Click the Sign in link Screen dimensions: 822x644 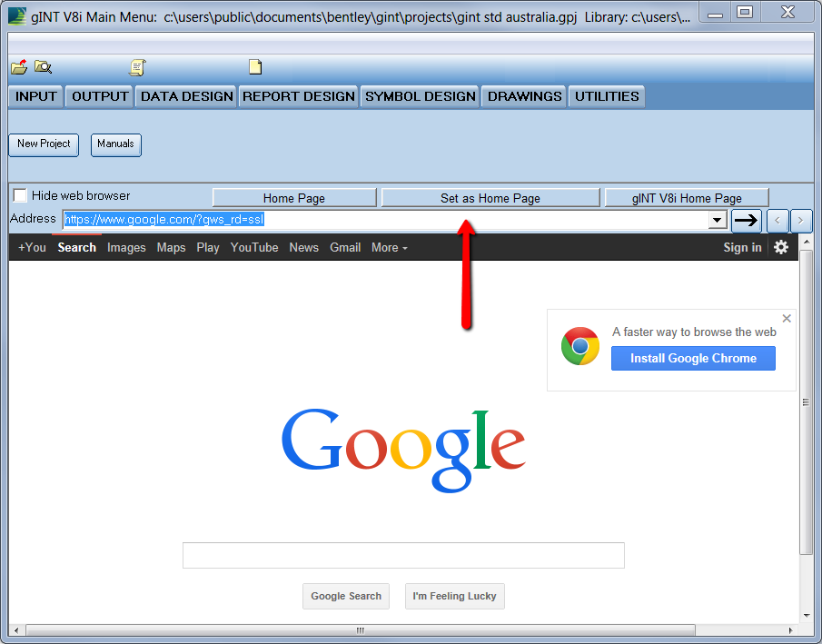742,248
